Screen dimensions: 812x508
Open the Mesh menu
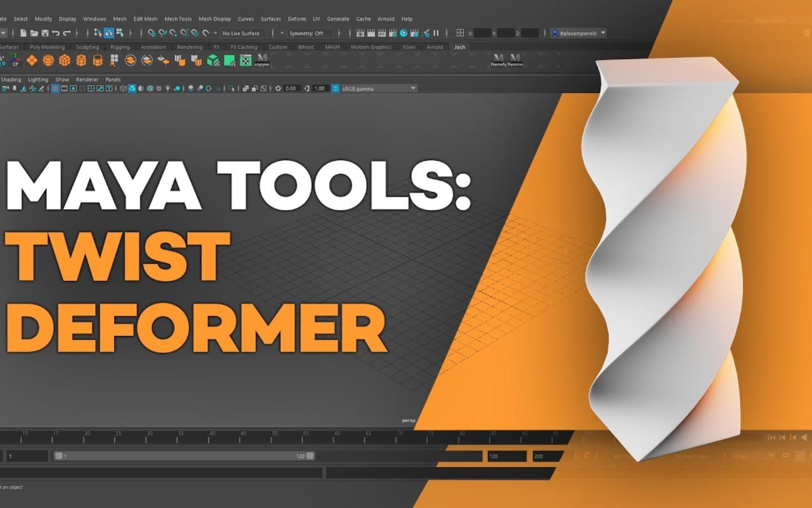(x=120, y=19)
